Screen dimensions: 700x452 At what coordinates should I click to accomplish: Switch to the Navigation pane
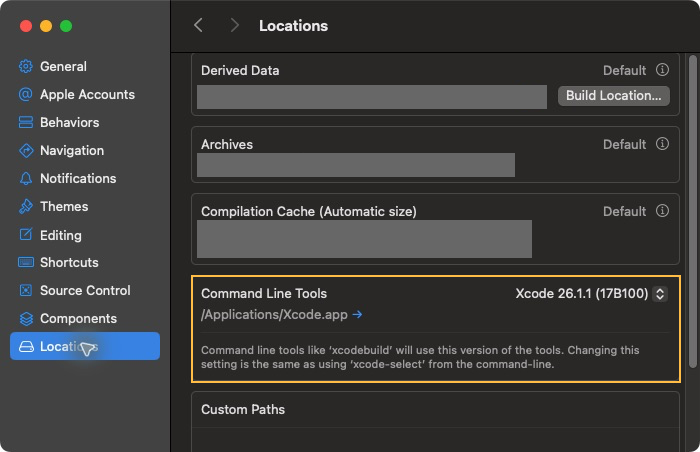pyautogui.click(x=85, y=151)
